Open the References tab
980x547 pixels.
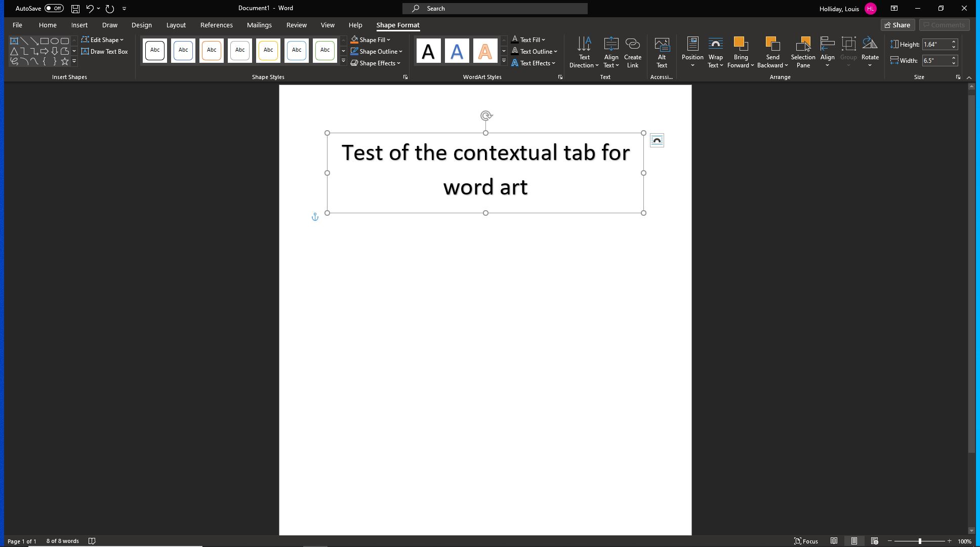[216, 25]
